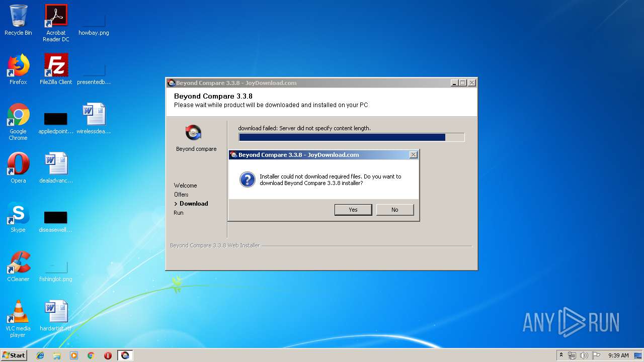This screenshot has width=644, height=362.
Task: Open CCleaner desktop shortcut
Action: tap(18, 266)
